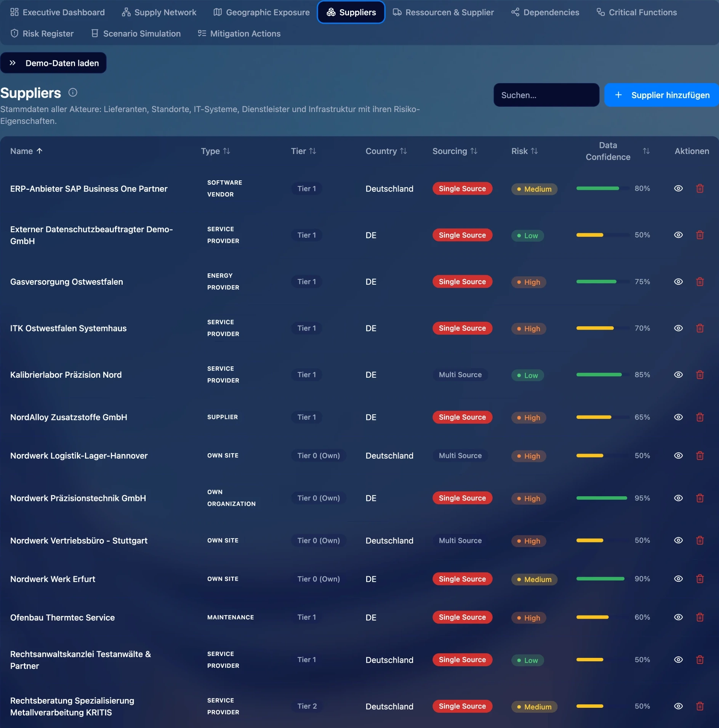
Task: Click the 95% confidence bar for Nordwerk Präzisionstechnik
Action: point(603,498)
